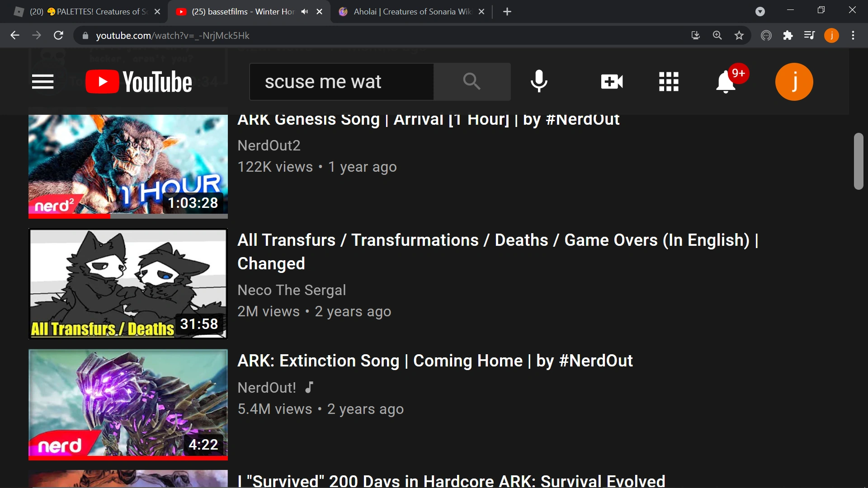The height and width of the screenshot is (488, 868).
Task: Open the YouTube apps grid
Action: pyautogui.click(x=669, y=82)
